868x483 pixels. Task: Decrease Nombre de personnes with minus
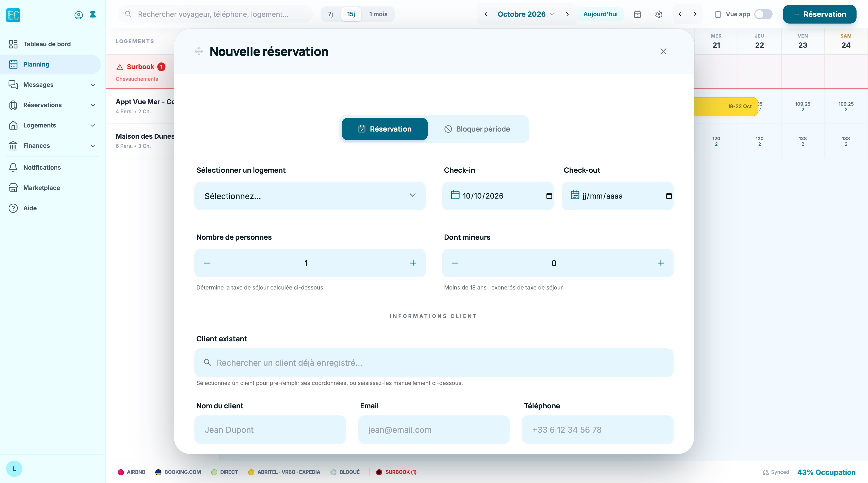(x=207, y=263)
